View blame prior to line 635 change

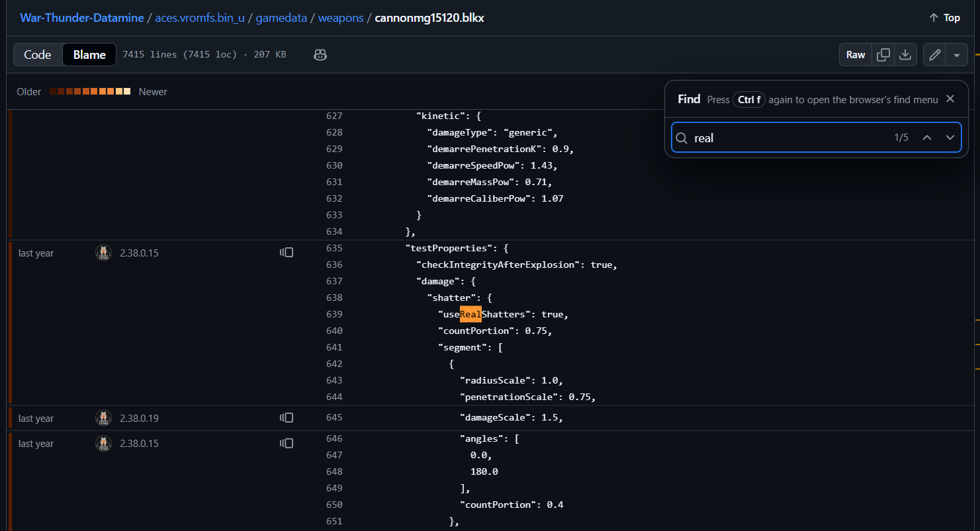pyautogui.click(x=287, y=253)
